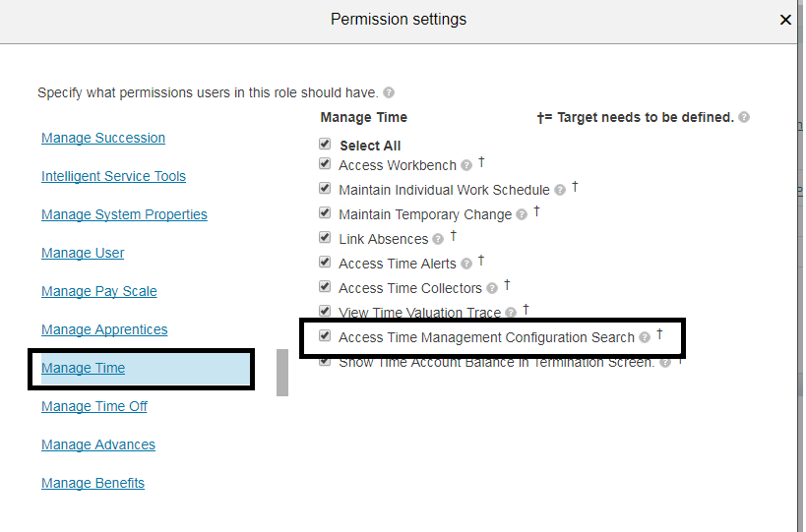
Task: Click help icon next to permissions description text
Action: (x=389, y=93)
